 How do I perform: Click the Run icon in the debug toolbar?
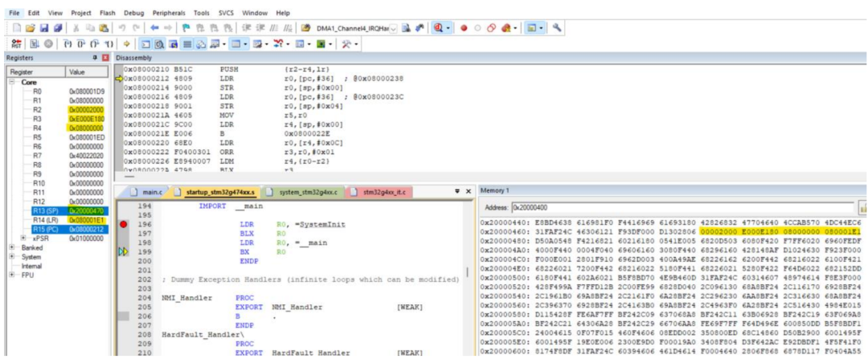[33, 43]
